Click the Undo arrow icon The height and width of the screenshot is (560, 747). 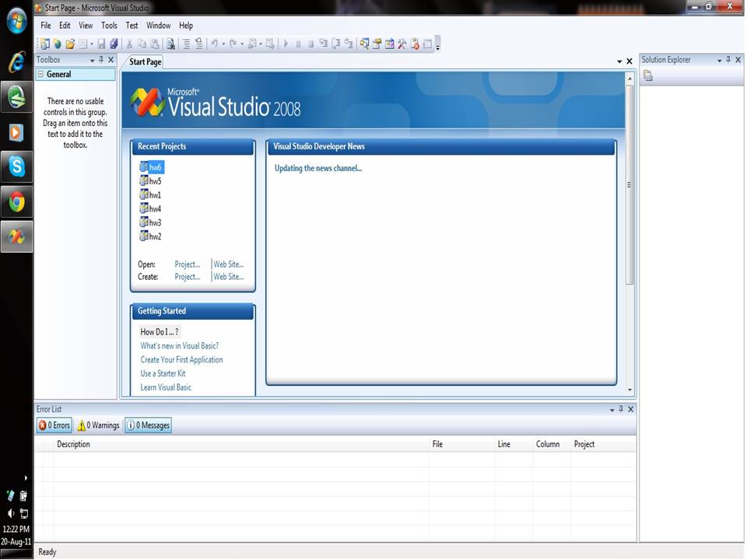[x=215, y=44]
